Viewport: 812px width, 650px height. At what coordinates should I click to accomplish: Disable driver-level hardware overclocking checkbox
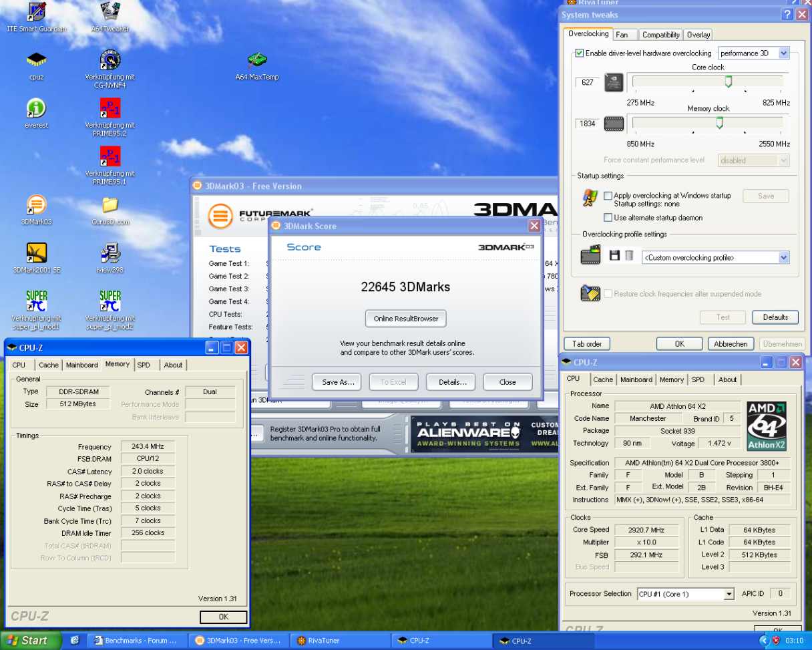(579, 53)
